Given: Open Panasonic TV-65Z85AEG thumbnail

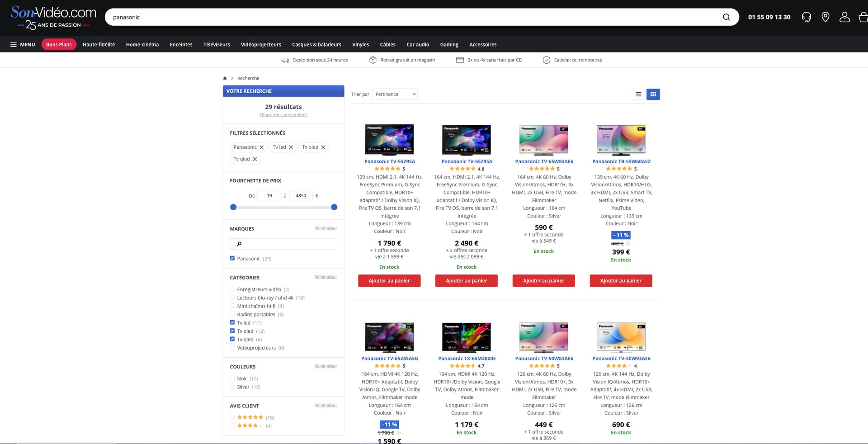Looking at the screenshot, I should pyautogui.click(x=389, y=337).
